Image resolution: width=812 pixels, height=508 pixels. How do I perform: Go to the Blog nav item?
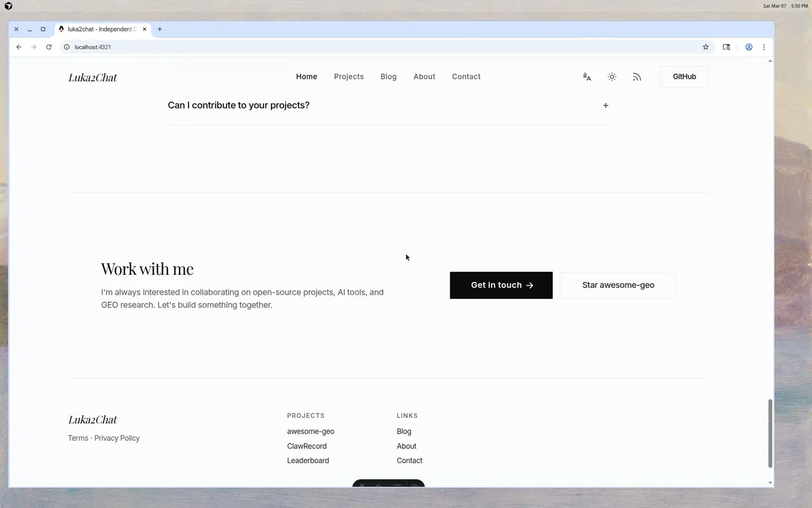[x=388, y=77]
